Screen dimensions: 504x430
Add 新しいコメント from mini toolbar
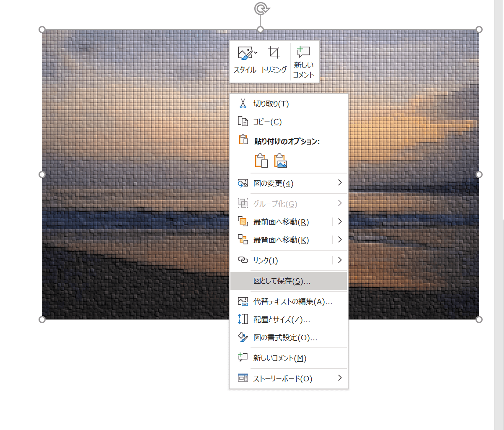click(304, 62)
